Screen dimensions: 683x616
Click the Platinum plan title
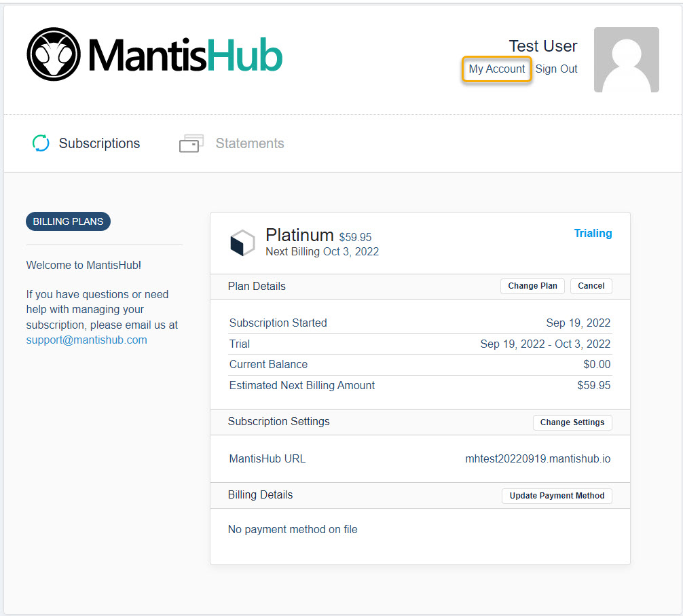299,235
